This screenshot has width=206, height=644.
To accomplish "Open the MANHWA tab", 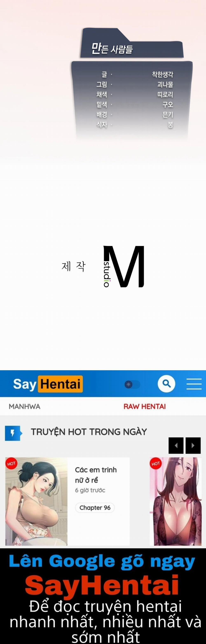I will click(x=25, y=406).
